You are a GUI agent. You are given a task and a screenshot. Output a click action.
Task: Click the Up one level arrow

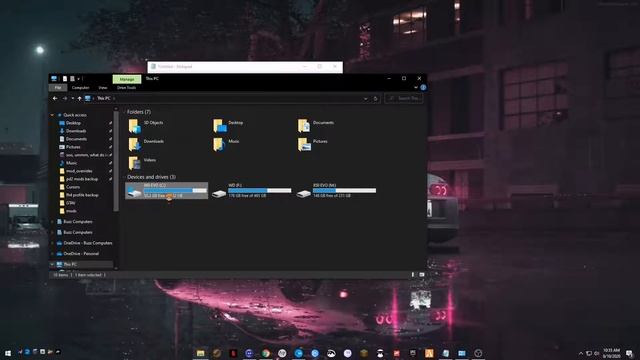click(x=80, y=98)
